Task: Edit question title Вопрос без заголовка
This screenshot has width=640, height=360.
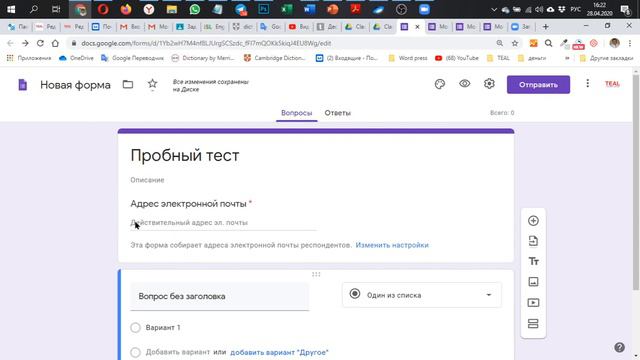Action: click(220, 296)
